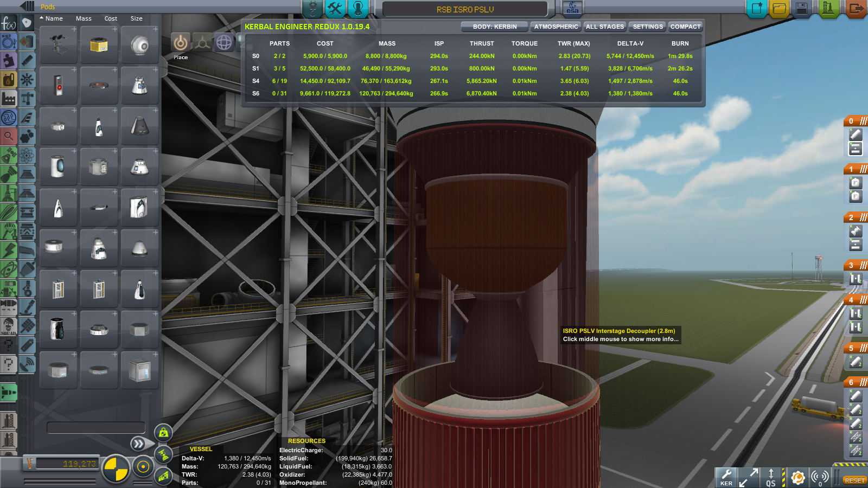Select the fuel jerrycan resource filter icon
Screen dimensions: 868x488
[9, 80]
